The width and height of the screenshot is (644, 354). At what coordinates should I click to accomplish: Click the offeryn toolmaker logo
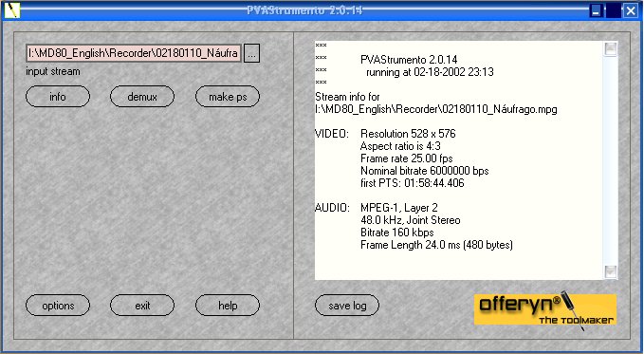545,309
